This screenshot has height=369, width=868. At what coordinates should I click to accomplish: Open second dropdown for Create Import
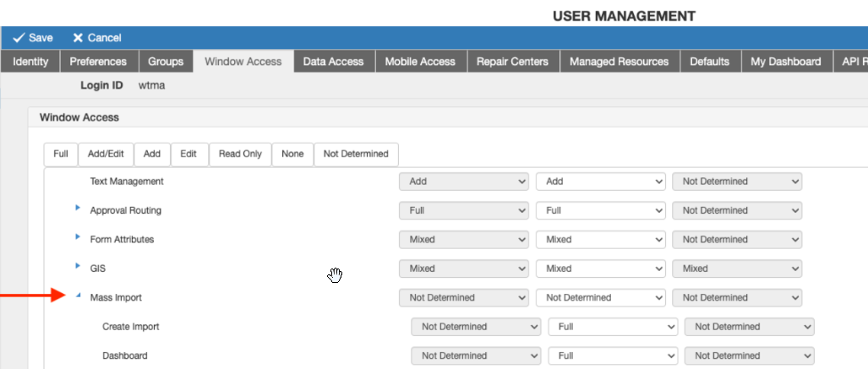(x=613, y=327)
